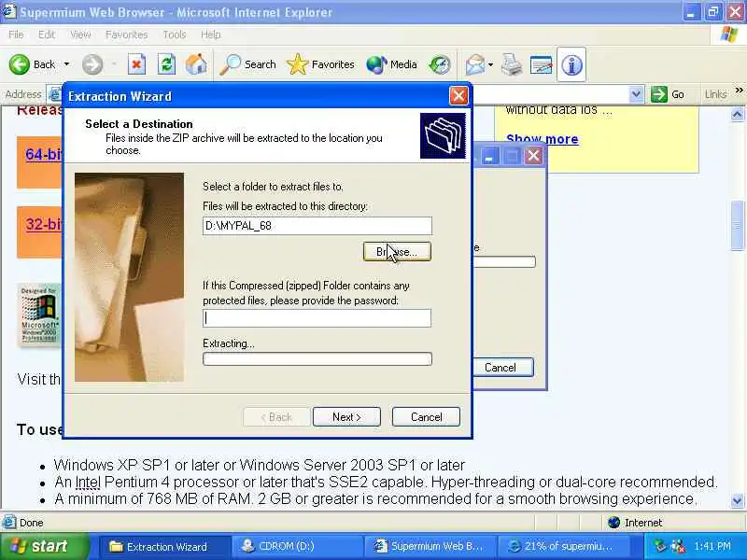747x560 pixels.
Task: Close the Extraction Wizard with red X
Action: 458,96
